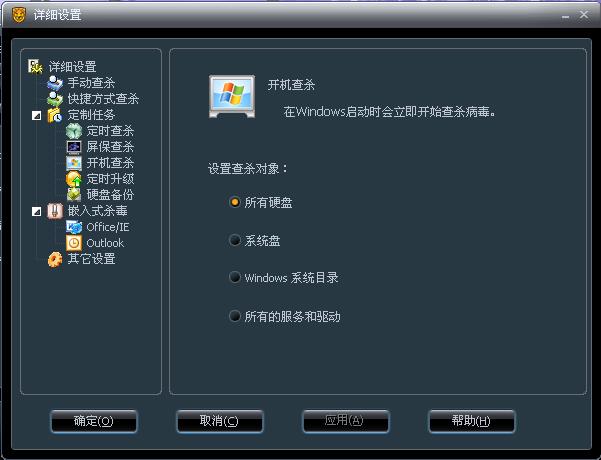Open the 其它设置 gear icon
This screenshot has width=601, height=460.
click(55, 259)
